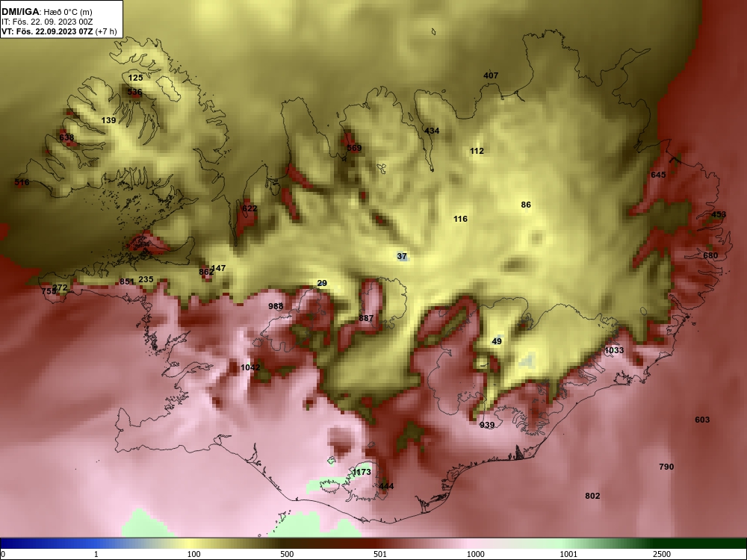Click the legend label '1001'
The height and width of the screenshot is (560, 747).
point(568,554)
